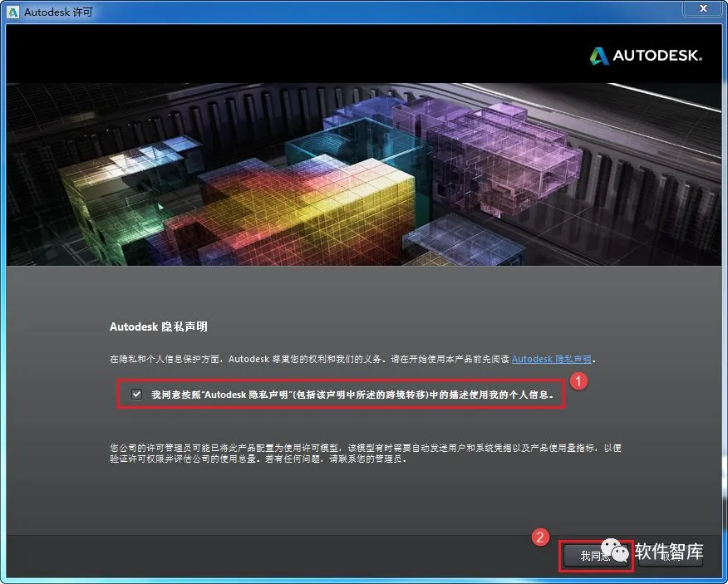Click the '我同意' (I Agree) button
This screenshot has height=584, width=728.
[x=597, y=555]
